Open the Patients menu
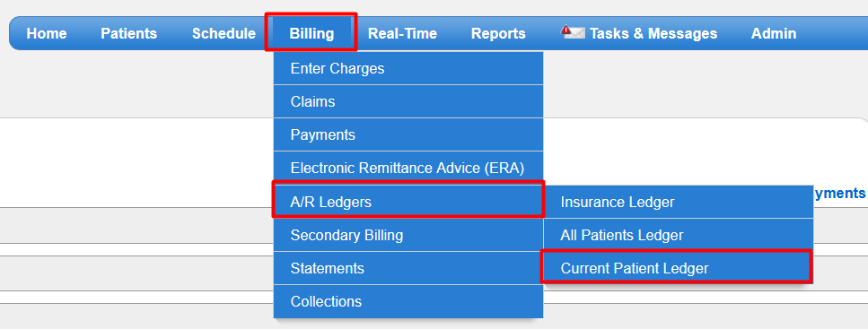The width and height of the screenshot is (868, 329). [x=129, y=34]
